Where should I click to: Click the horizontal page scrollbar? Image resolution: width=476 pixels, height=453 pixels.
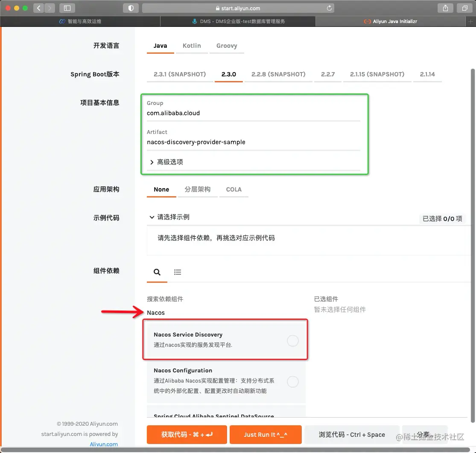[235, 450]
